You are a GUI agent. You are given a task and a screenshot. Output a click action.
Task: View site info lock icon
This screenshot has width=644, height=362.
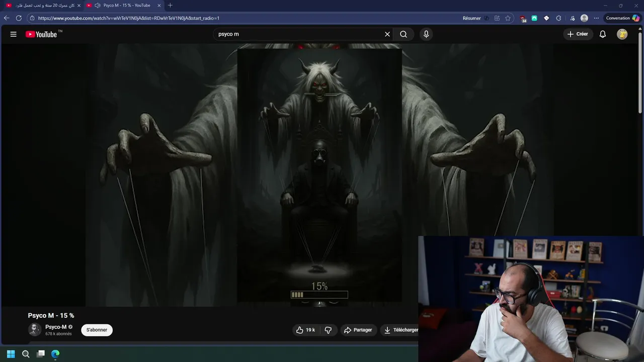pyautogui.click(x=32, y=18)
